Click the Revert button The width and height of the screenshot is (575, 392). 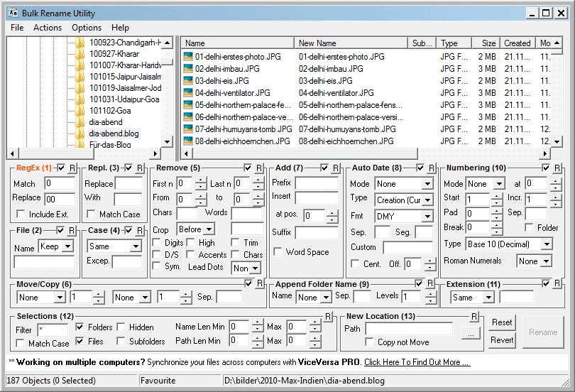[x=502, y=340]
